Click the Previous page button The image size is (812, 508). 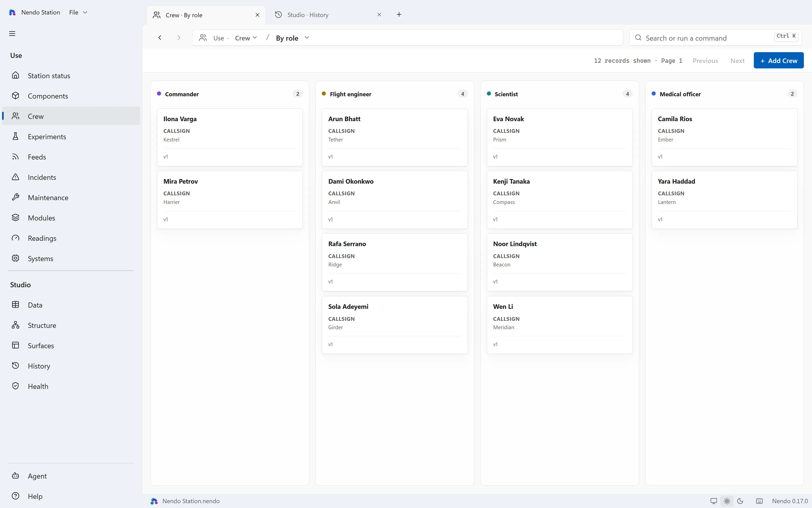(705, 61)
